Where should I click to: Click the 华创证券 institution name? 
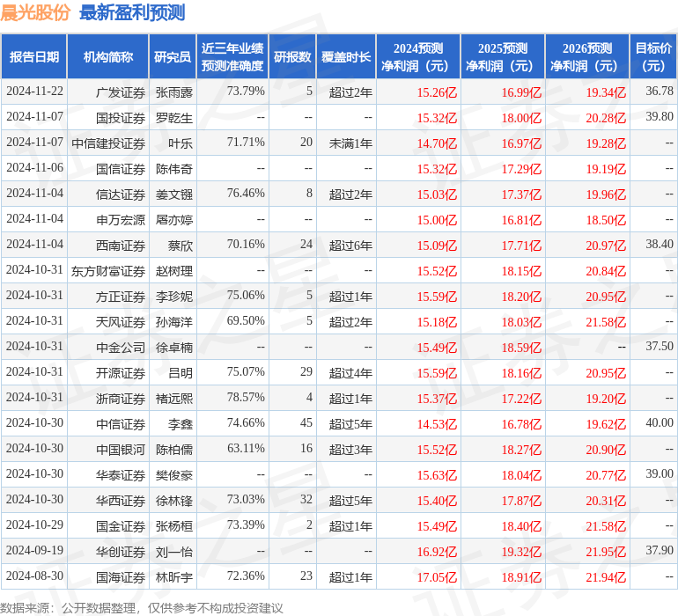121,551
